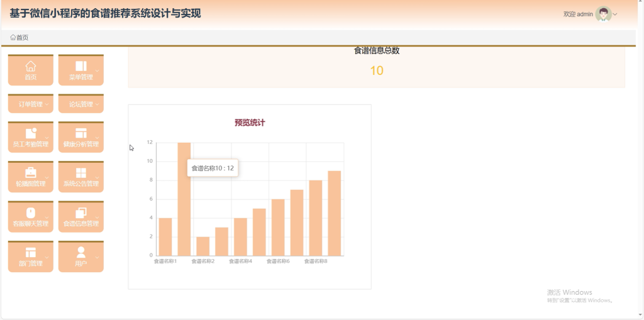Click the 食谱名称10 : 12 chart tooltip

(213, 168)
